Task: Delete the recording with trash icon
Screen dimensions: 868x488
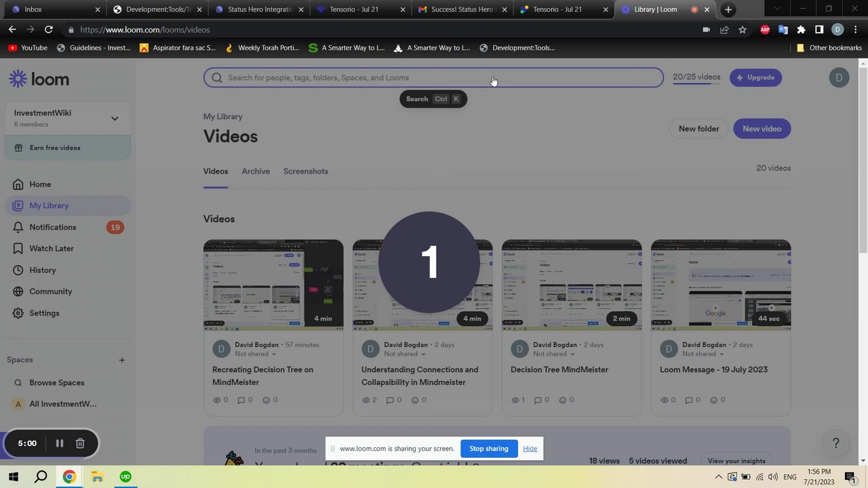Action: [80, 443]
